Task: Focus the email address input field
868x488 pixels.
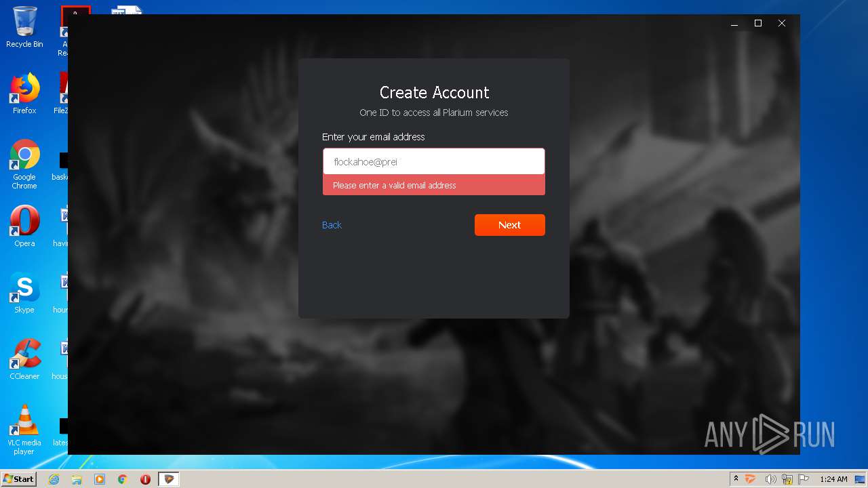Action: click(434, 162)
